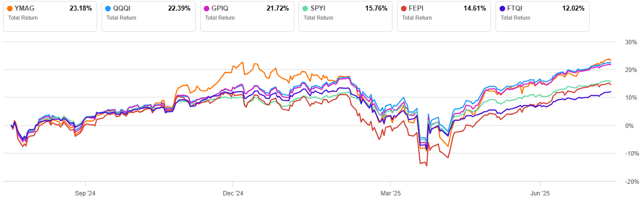
Task: Click the orange YMAG legend dot
Action: point(11,9)
